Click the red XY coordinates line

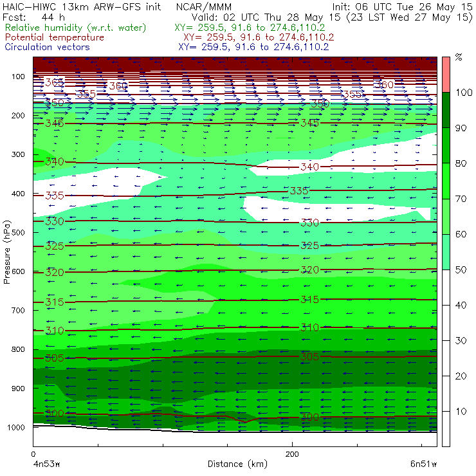[259, 37]
